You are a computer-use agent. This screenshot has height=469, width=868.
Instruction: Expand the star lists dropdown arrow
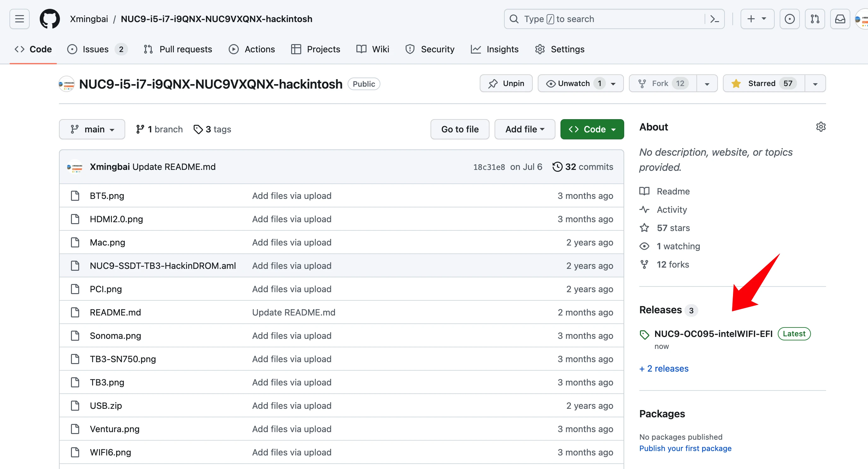tap(815, 83)
